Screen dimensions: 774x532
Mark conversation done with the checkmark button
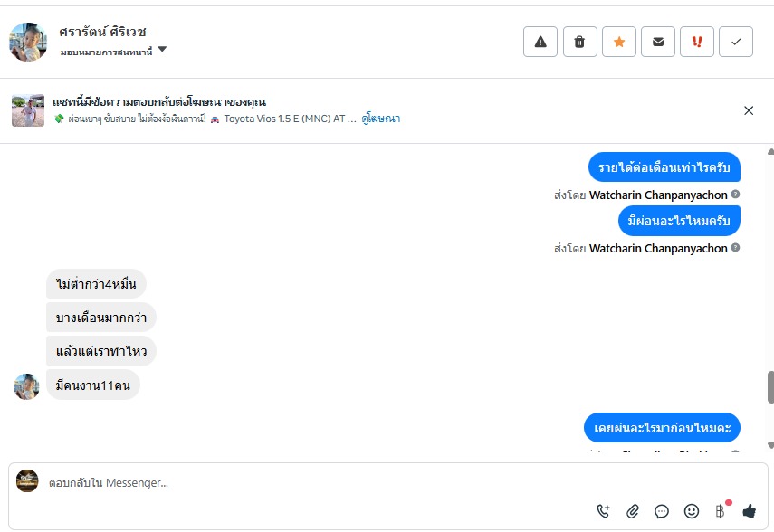click(x=736, y=42)
